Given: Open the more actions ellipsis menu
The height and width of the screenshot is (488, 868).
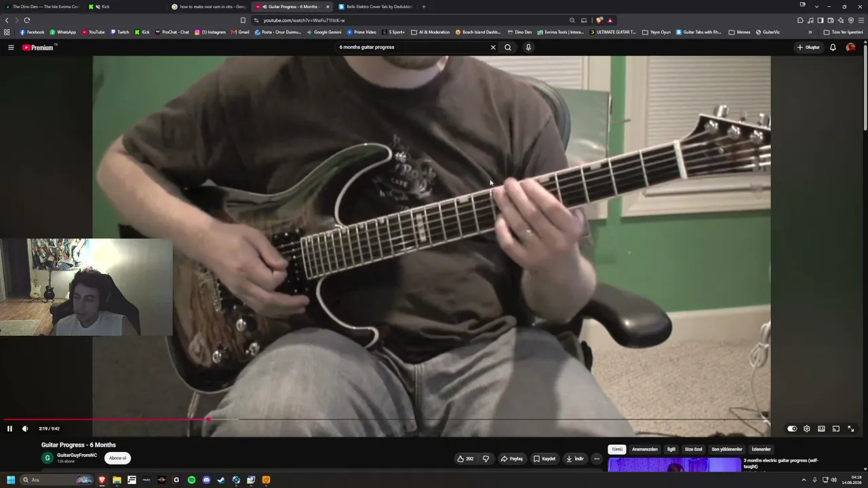Looking at the screenshot, I should [x=597, y=459].
